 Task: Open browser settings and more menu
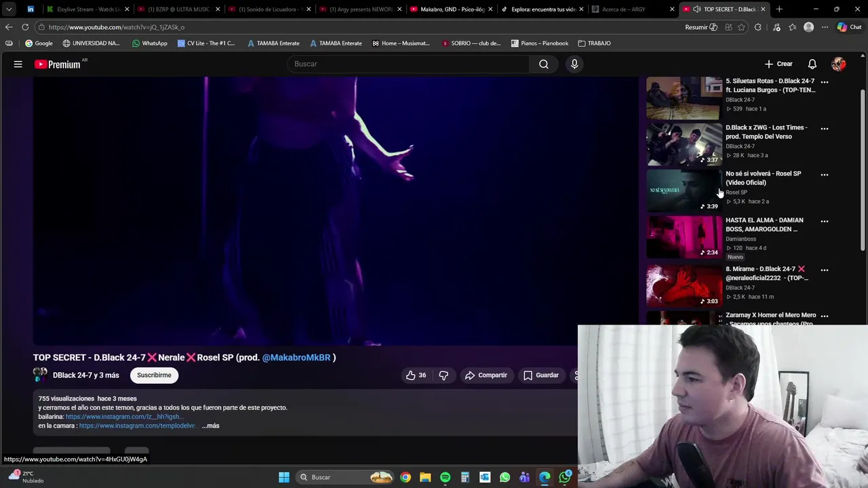pos(825,27)
